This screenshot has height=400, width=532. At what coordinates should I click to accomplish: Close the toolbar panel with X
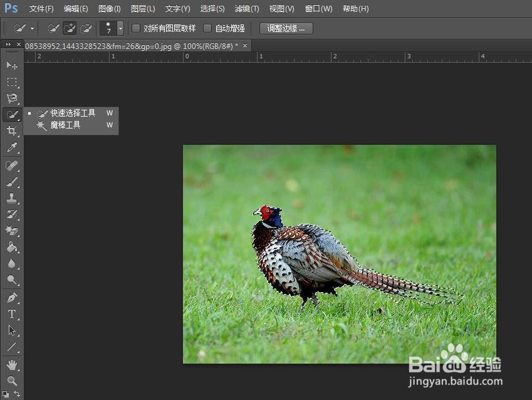coord(19,44)
